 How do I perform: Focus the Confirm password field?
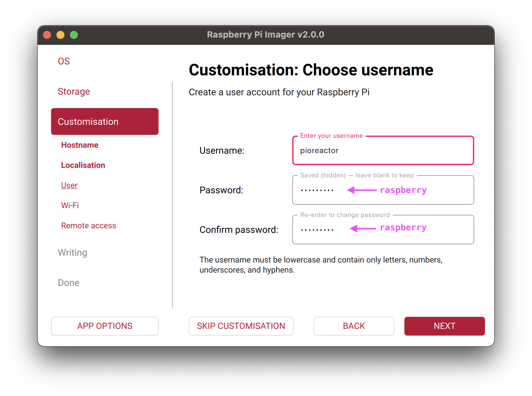[383, 230]
